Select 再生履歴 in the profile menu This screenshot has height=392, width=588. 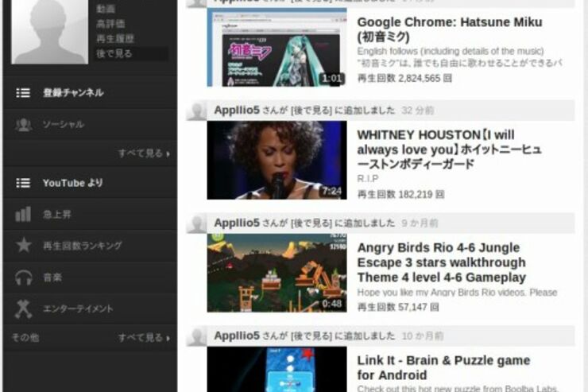pyautogui.click(x=115, y=39)
